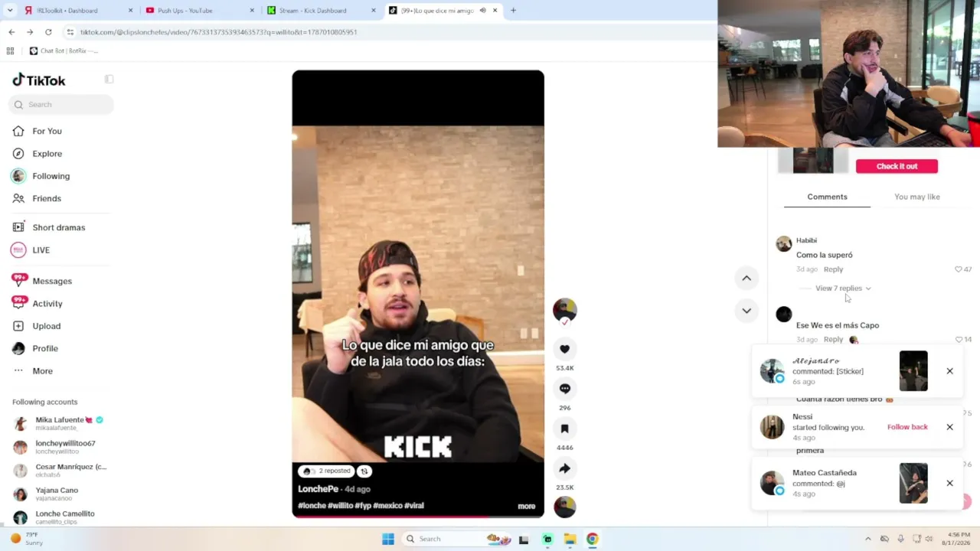Image resolution: width=980 pixels, height=551 pixels.
Task: Click the Check it out button
Action: pyautogui.click(x=897, y=166)
